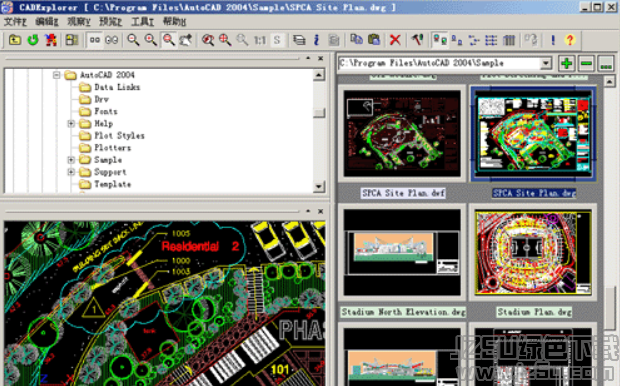Collapse the AutoCAD 2004 tree node
This screenshot has height=386, width=620.
coord(57,75)
